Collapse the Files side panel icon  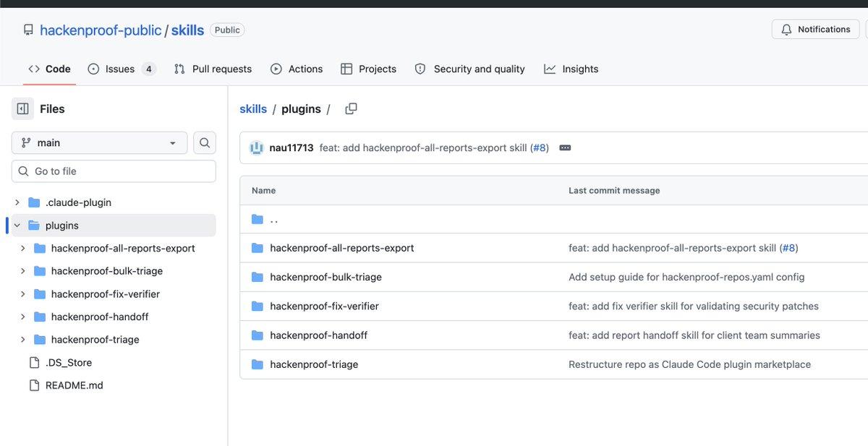click(23, 109)
